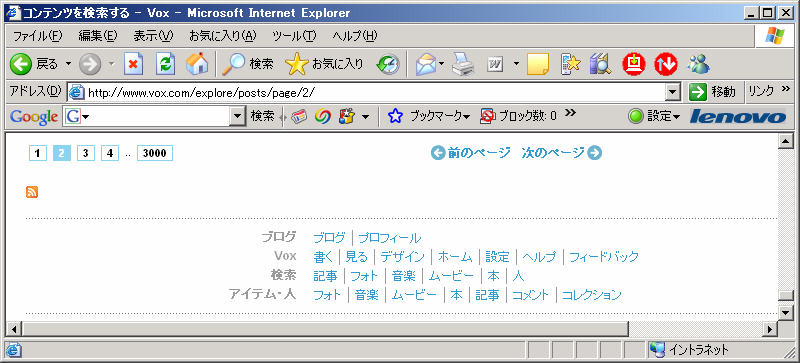Expand Google toolbar overflow chevron
The height and width of the screenshot is (363, 800).
(570, 113)
